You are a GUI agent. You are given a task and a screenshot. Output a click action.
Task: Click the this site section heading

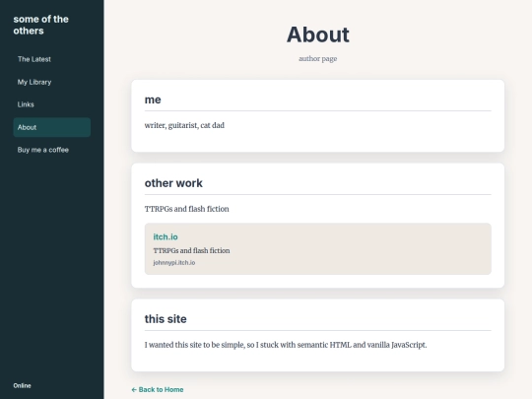[166, 319]
